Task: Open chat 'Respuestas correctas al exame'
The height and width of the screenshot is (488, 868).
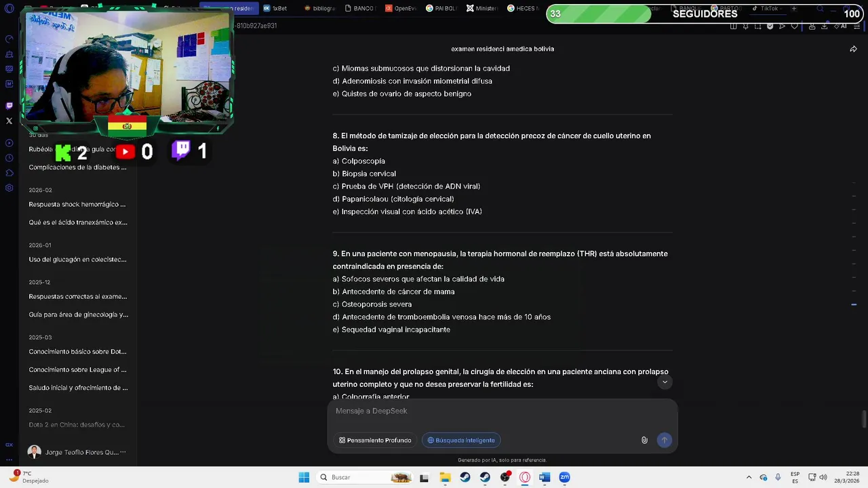Action: [77, 296]
